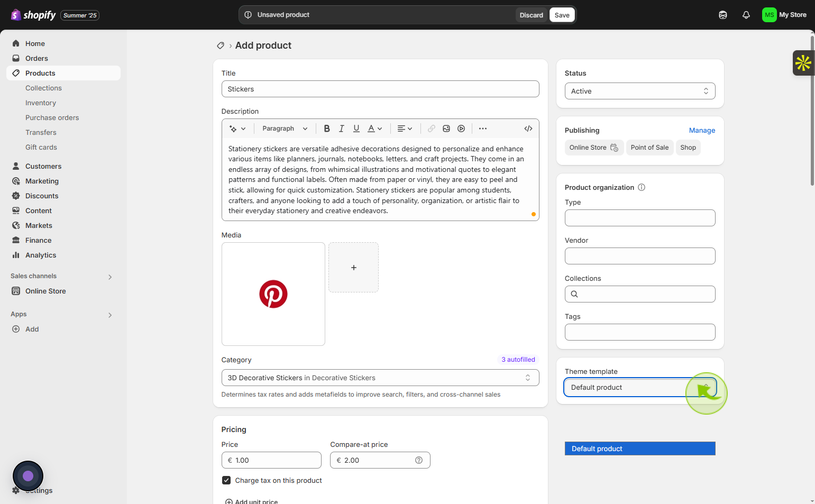Open the AI text generation dropdown
The image size is (815, 504).
(237, 129)
